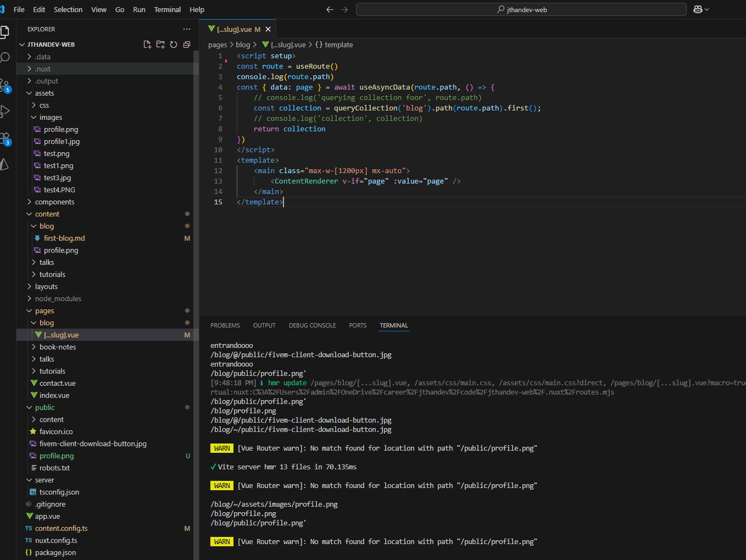Image resolution: width=746 pixels, height=560 pixels.
Task: Collapse all folders in Explorer
Action: click(x=187, y=45)
